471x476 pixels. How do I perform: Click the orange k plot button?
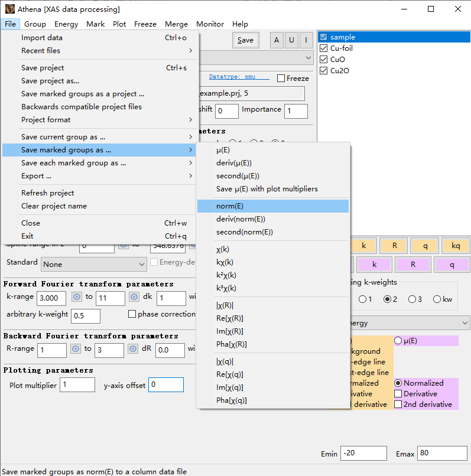[363, 246]
